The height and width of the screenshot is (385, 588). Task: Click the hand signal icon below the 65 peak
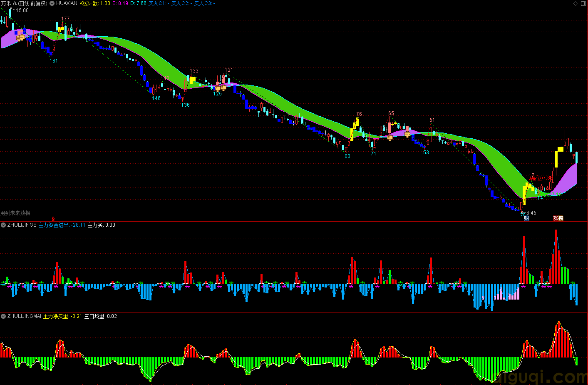tap(390, 137)
